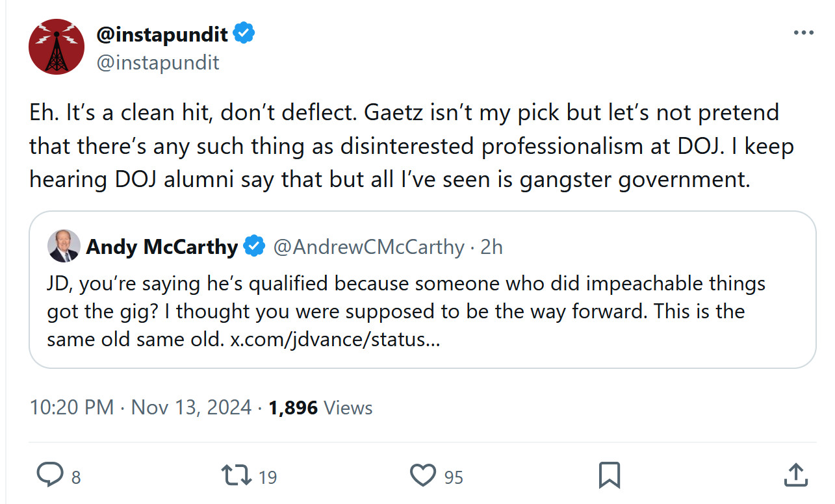
Task: Click the @AndrewCMcCarthy handle
Action: point(369,247)
